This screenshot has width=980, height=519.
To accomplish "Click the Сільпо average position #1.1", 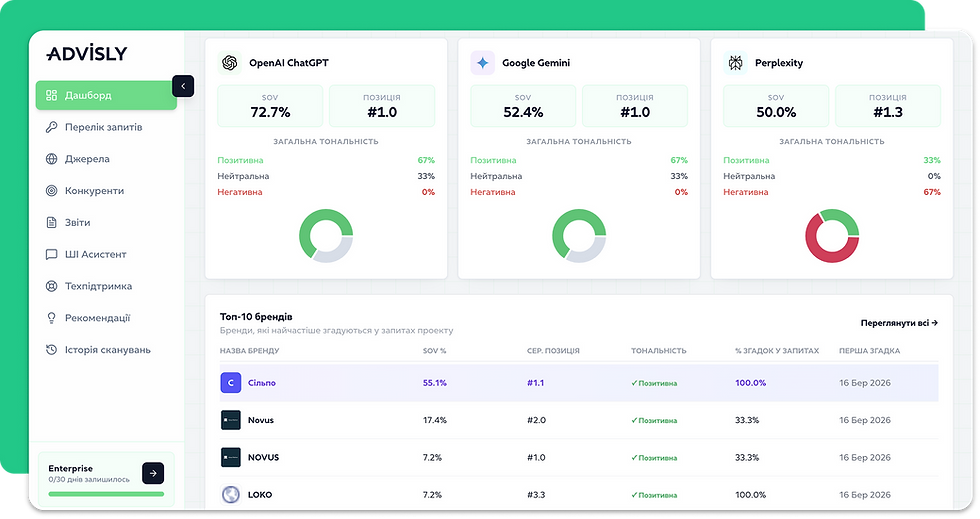I will pyautogui.click(x=536, y=383).
